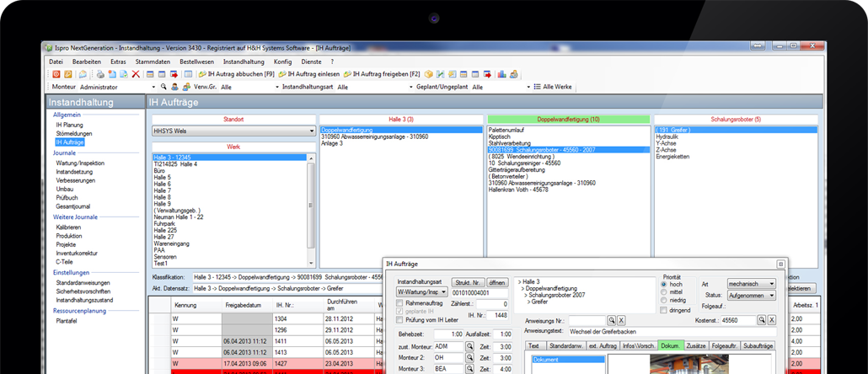Click IH Auftrag freigeben [F2] button
This screenshot has height=374, width=868.
pyautogui.click(x=382, y=74)
